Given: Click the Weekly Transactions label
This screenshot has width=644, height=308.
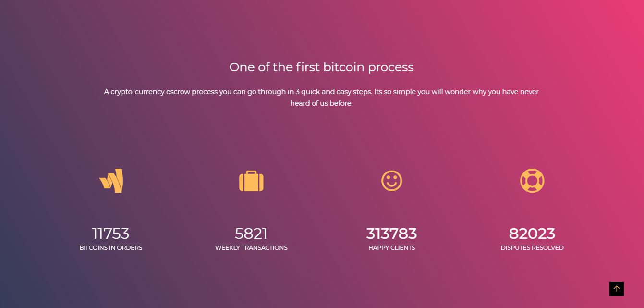Looking at the screenshot, I should (x=251, y=248).
